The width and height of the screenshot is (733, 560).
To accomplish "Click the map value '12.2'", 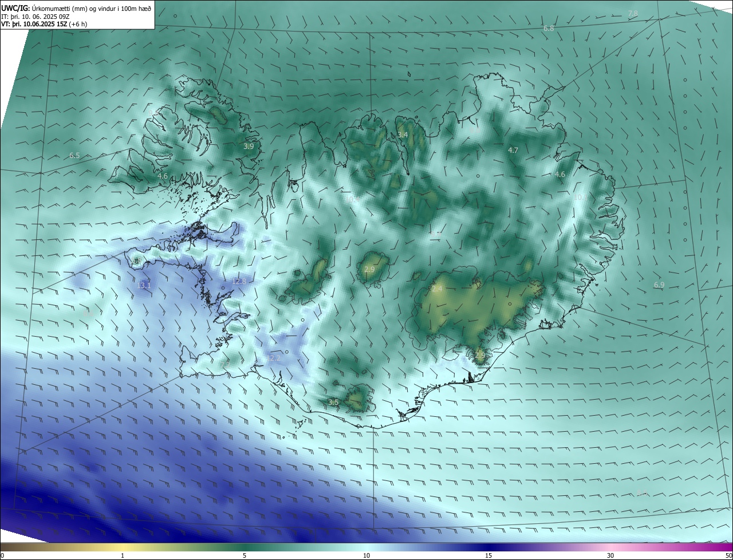I will tap(274, 358).
